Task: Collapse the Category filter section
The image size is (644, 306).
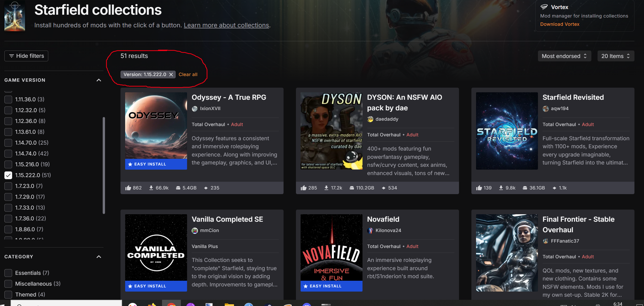Action: click(99, 257)
